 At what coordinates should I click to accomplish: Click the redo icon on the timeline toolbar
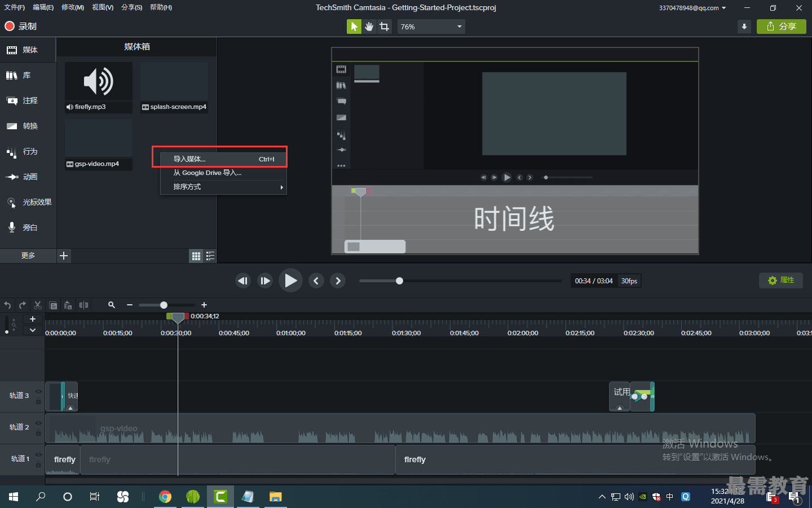pyautogui.click(x=23, y=305)
